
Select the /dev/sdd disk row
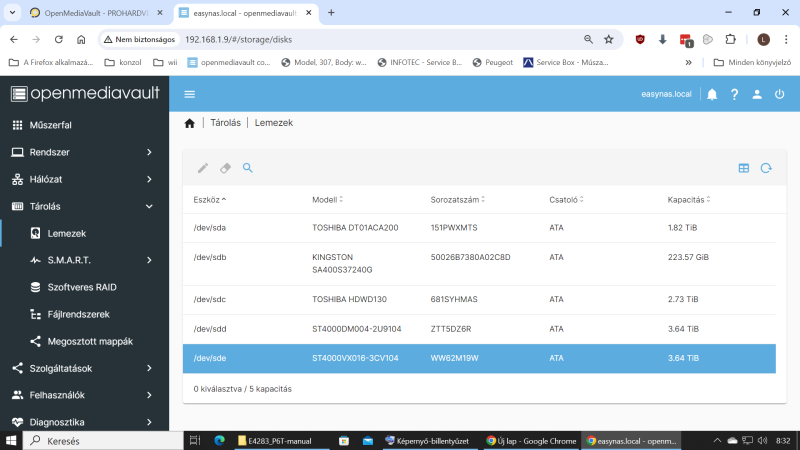[x=479, y=329]
